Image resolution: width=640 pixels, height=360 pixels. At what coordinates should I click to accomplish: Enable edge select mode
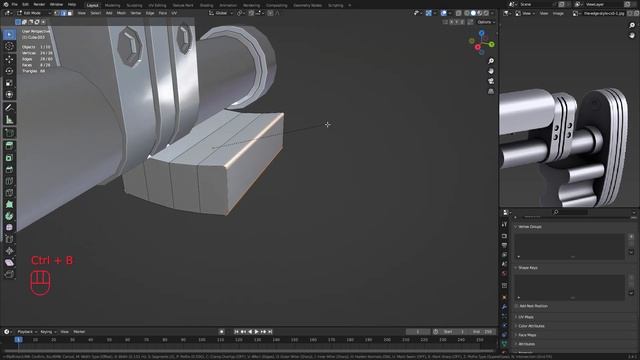coord(63,13)
